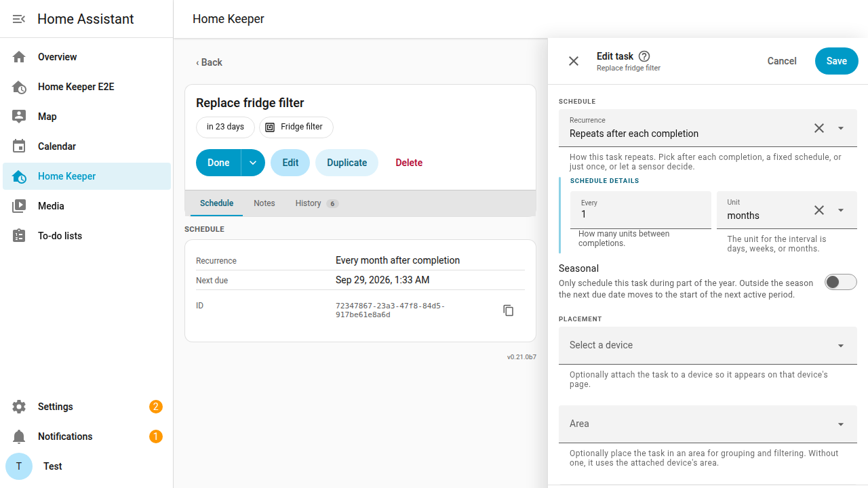This screenshot has height=488, width=868.
Task: Click the Edit button
Action: tap(290, 163)
